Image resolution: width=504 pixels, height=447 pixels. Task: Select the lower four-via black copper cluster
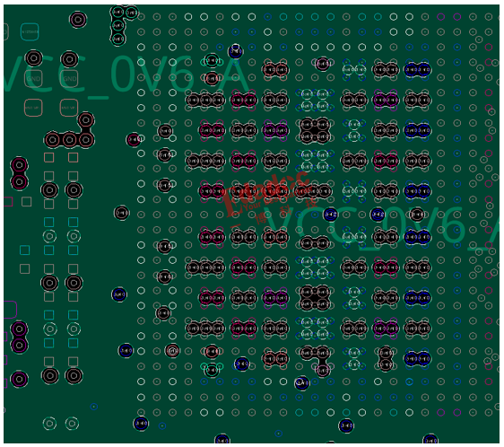click(x=315, y=298)
